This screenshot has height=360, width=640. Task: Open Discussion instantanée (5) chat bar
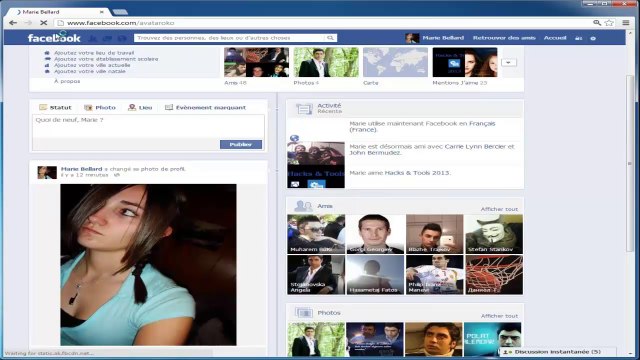558,351
